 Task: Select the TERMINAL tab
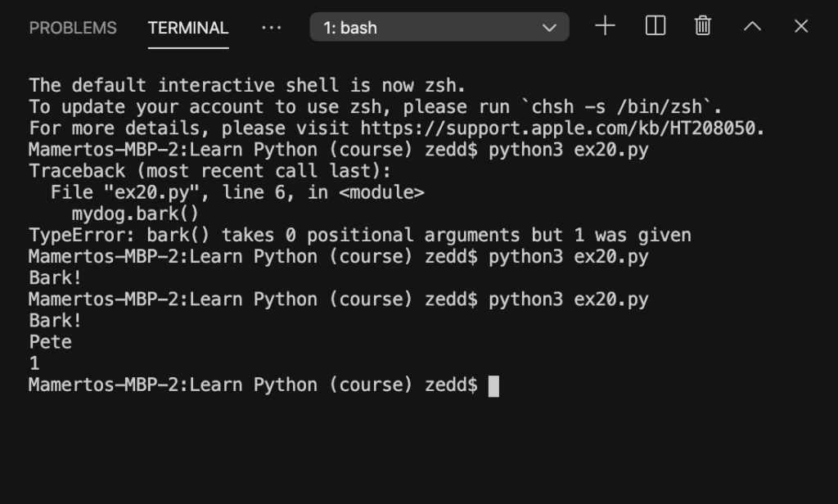pyautogui.click(x=188, y=28)
